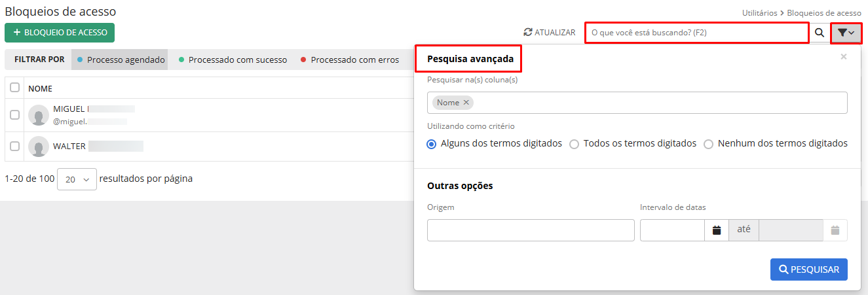The width and height of the screenshot is (868, 295).
Task: Click the end date calendar icon
Action: tap(835, 230)
